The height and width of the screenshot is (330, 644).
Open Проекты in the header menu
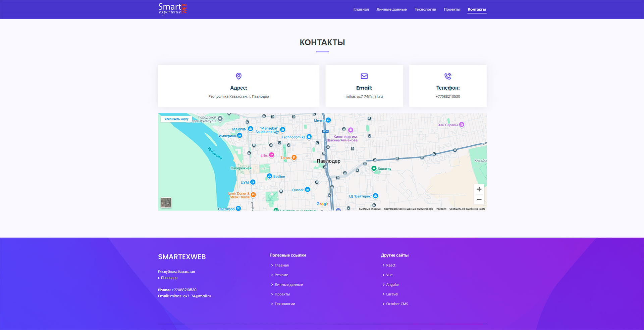[452, 9]
